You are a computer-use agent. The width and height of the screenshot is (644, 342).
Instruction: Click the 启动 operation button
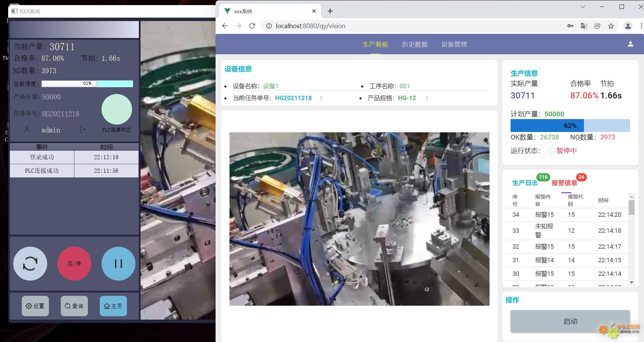570,321
